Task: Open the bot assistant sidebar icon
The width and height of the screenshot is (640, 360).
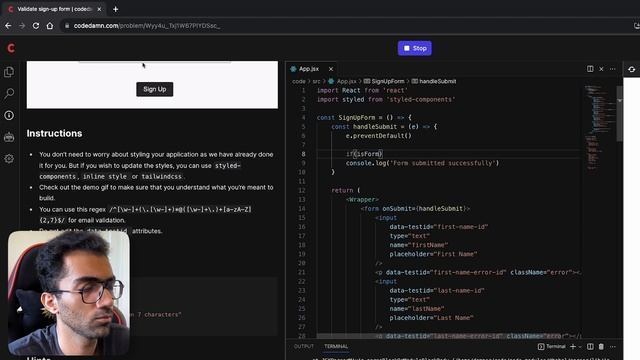Action: 9,137
